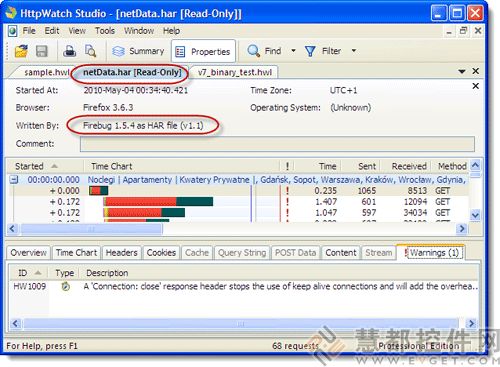Screen dimensions: 500x367
Task: Open the dropdown arrow next to Find
Action: [x=293, y=51]
